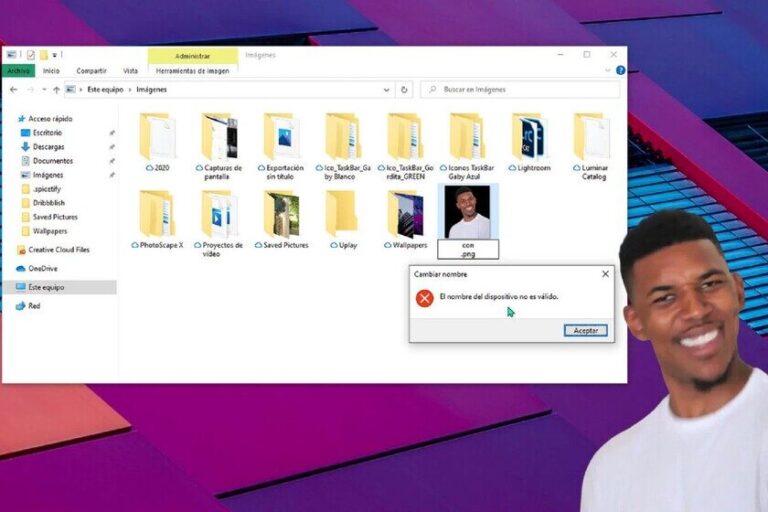Screen dimensions: 768x512
Task: Click Este equipo in the address bar
Action: coord(105,90)
